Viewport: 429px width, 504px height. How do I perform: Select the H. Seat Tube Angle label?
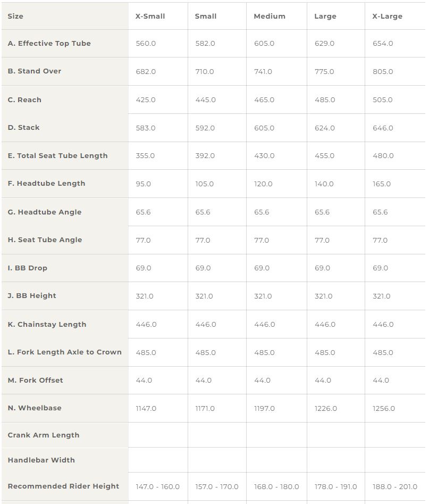tap(45, 240)
